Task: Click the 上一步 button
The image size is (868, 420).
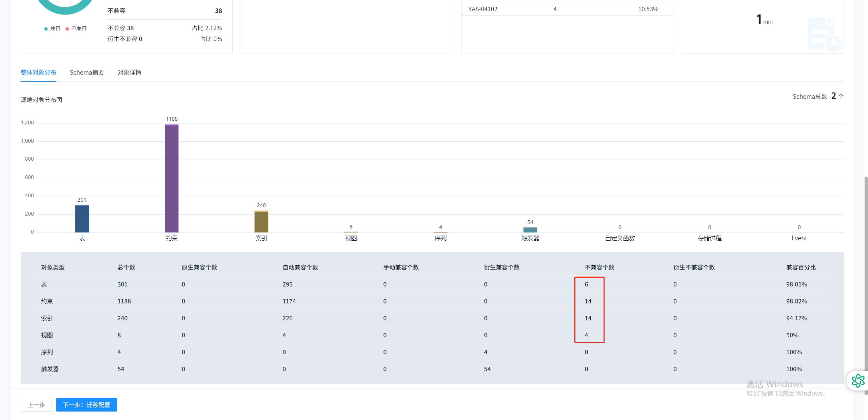Action: (x=36, y=405)
